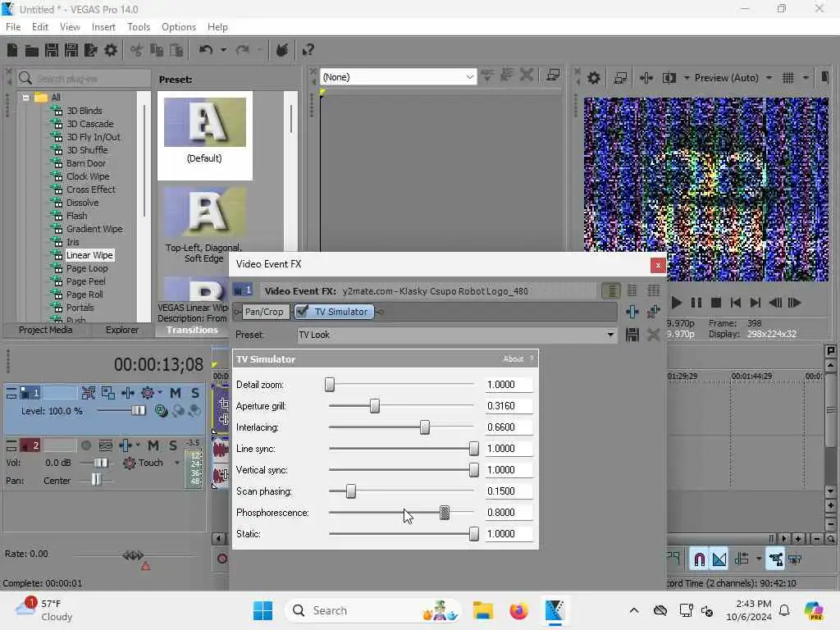Click the Undo arrow icon

(206, 50)
